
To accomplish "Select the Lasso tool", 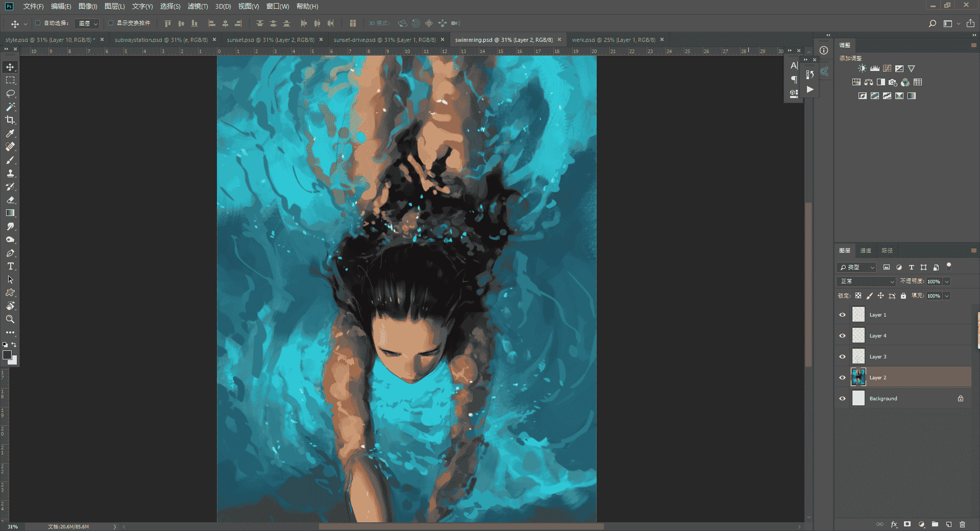I will (10, 94).
